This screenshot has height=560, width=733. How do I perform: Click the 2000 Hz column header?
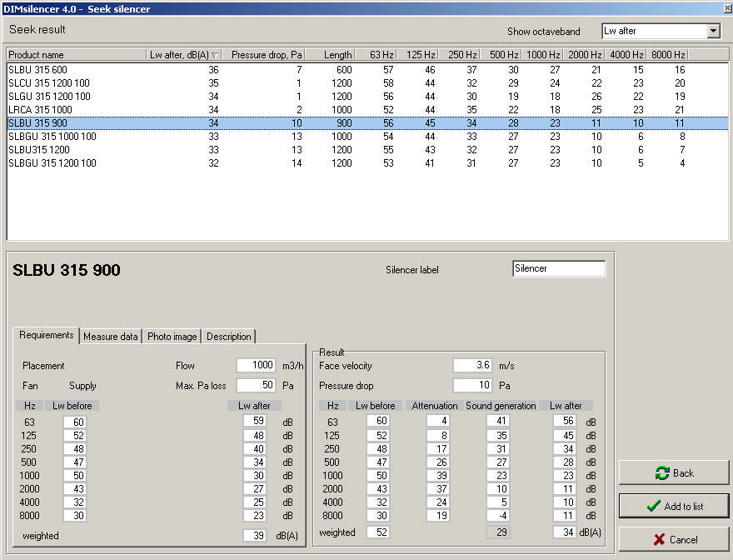click(x=585, y=55)
